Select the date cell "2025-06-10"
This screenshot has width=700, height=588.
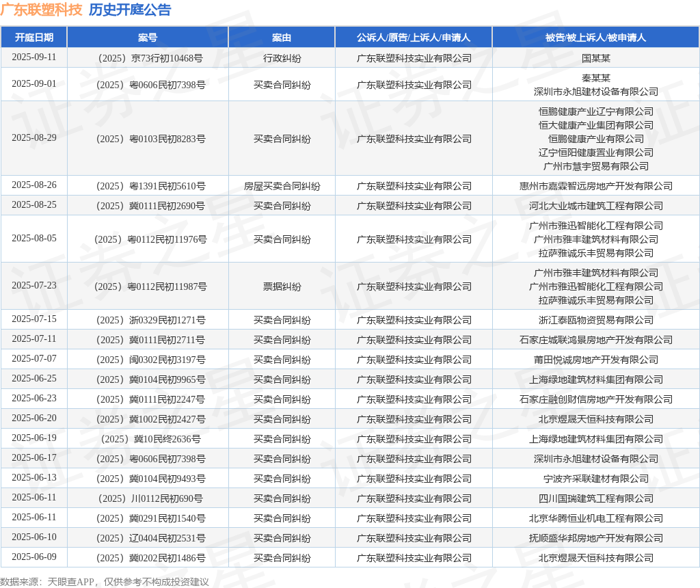[34, 537]
